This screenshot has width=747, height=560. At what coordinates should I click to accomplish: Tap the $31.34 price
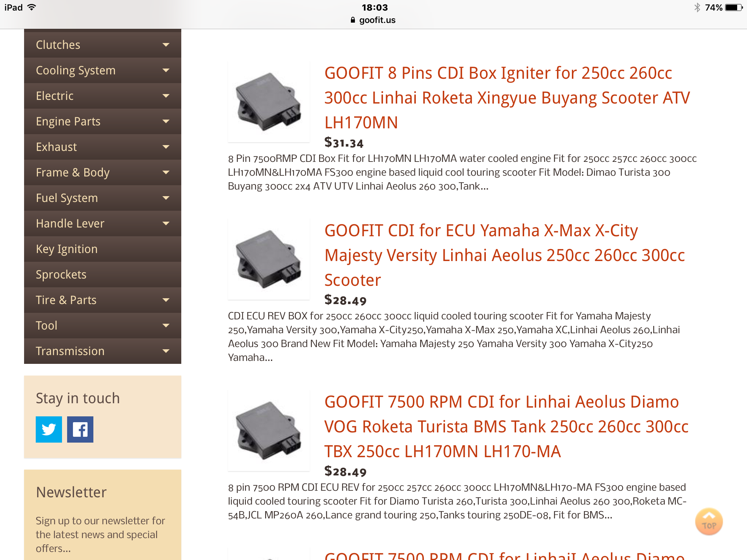click(x=344, y=143)
